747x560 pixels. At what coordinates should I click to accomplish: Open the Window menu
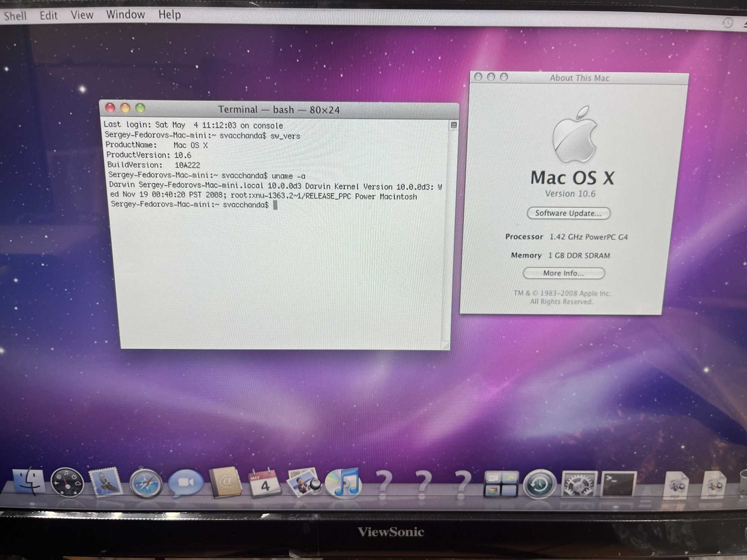pyautogui.click(x=125, y=15)
